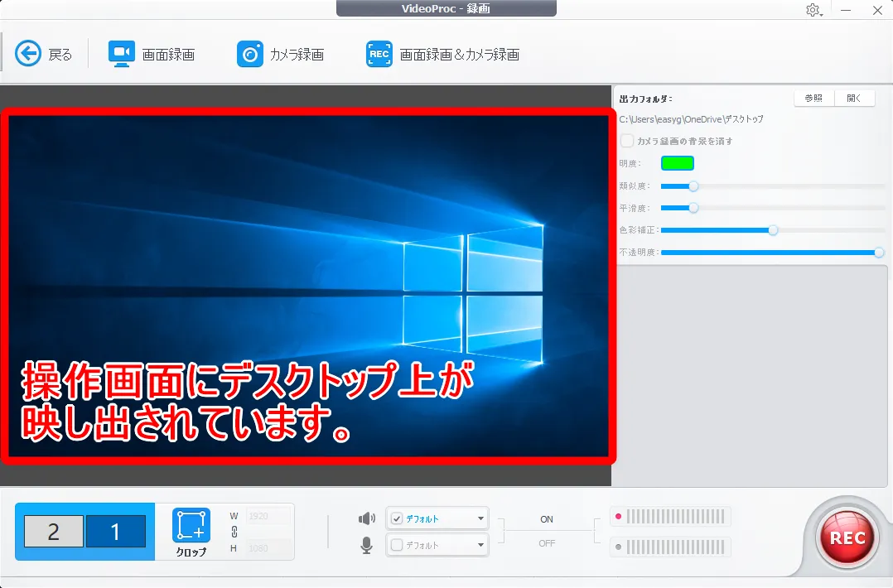Select monitor 1 thumbnail
The height and width of the screenshot is (588, 893).
pos(116,532)
